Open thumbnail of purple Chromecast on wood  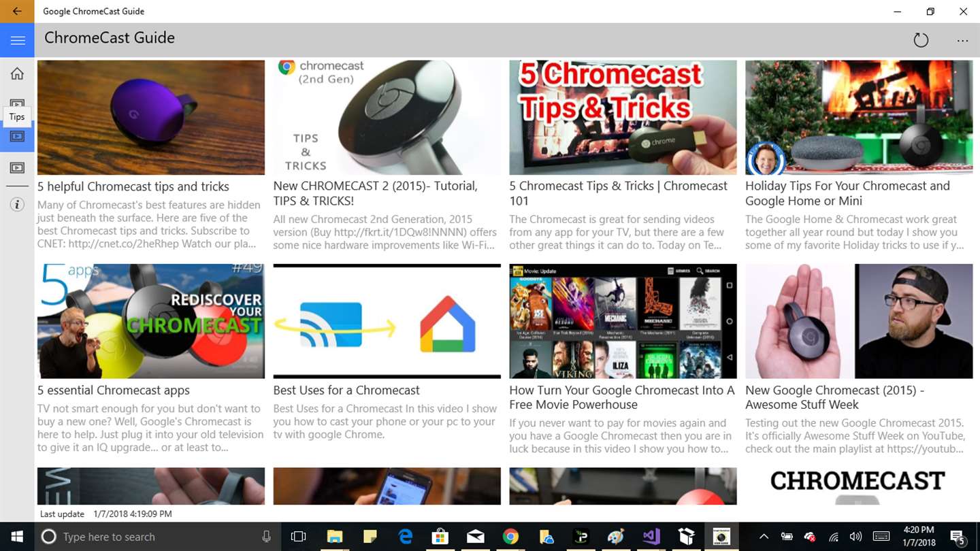[x=151, y=118]
